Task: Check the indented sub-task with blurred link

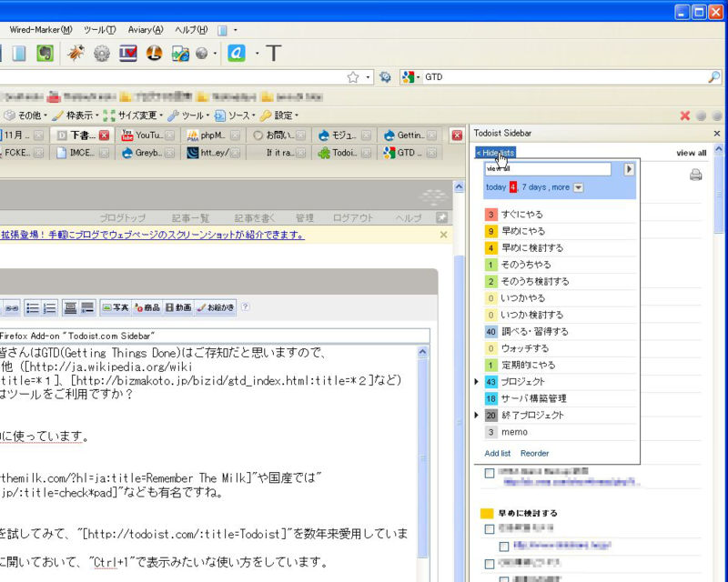Action: (504, 547)
